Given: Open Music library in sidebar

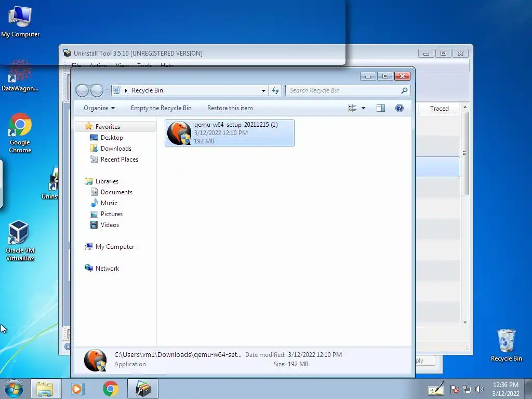Looking at the screenshot, I should tap(109, 203).
